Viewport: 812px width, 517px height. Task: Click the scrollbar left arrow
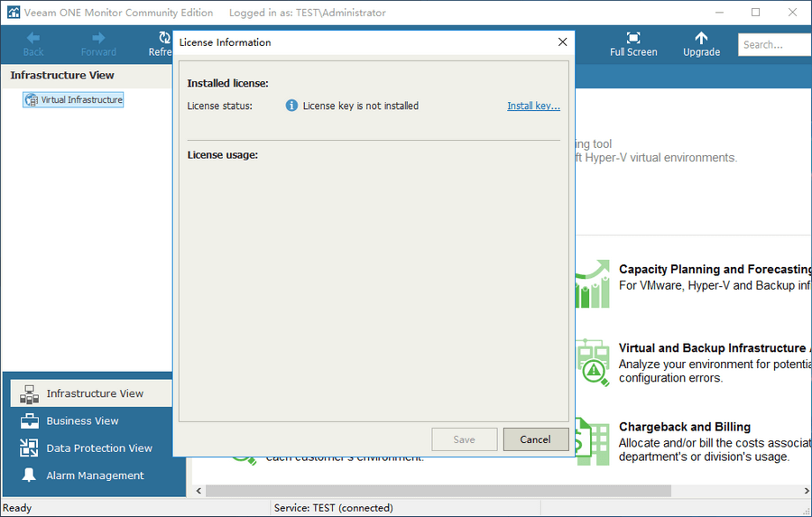[x=198, y=491]
